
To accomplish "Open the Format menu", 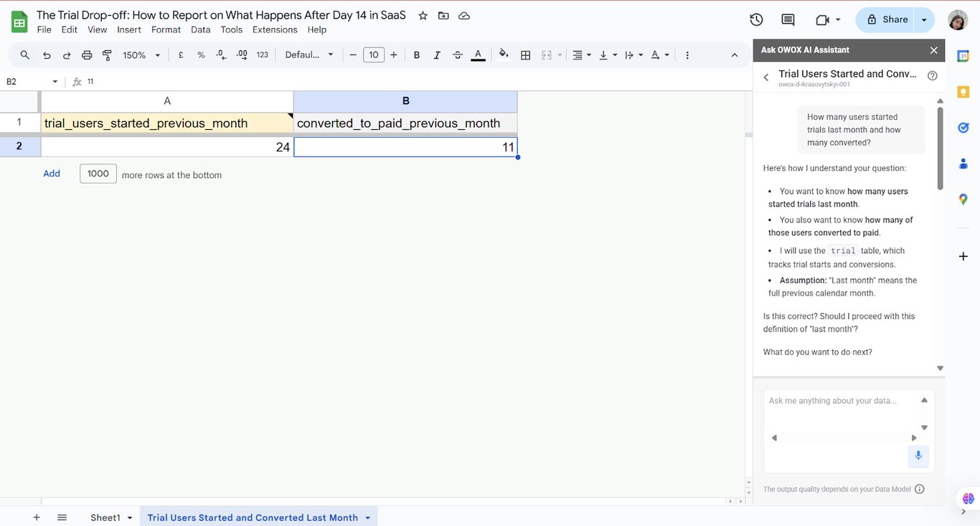I will pyautogui.click(x=166, y=29).
